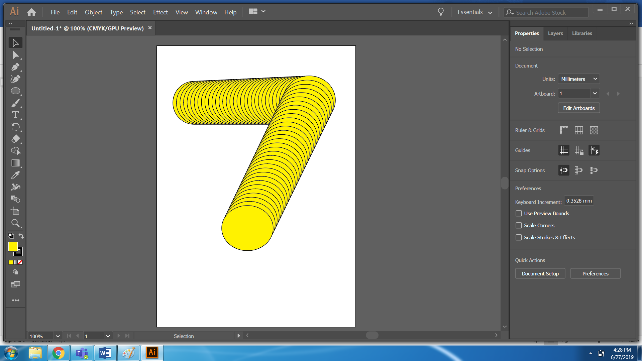Image resolution: width=642 pixels, height=361 pixels.
Task: Select the Paintbrush tool
Action: [16, 103]
